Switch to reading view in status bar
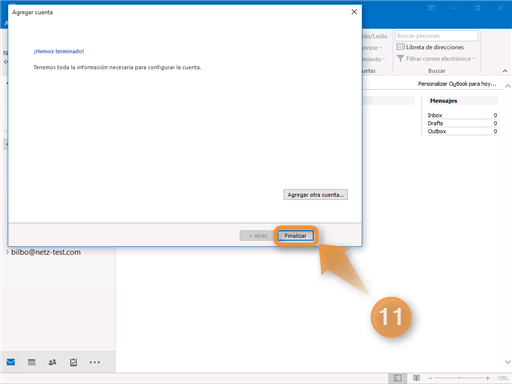Screen dimensions: 512x384 (416, 378)
